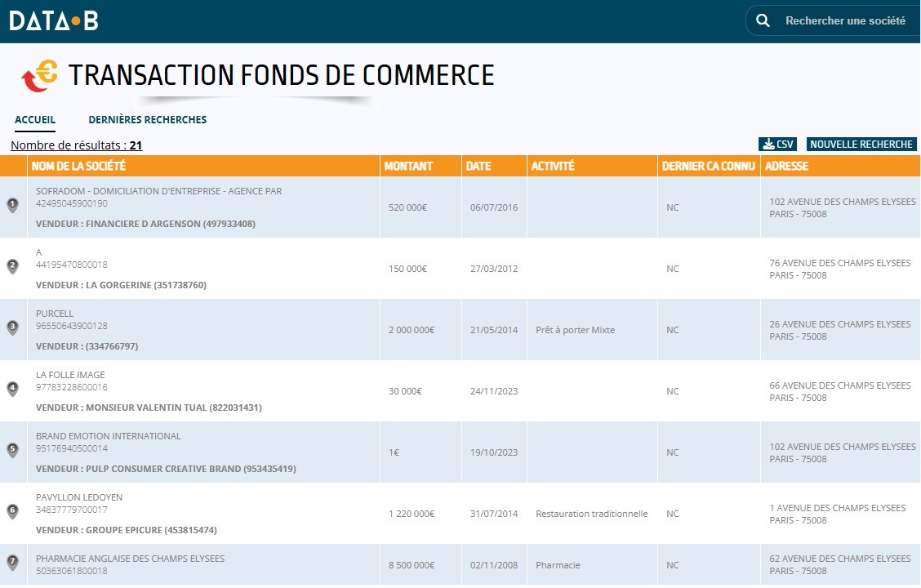Click map marker number 2

[12, 266]
